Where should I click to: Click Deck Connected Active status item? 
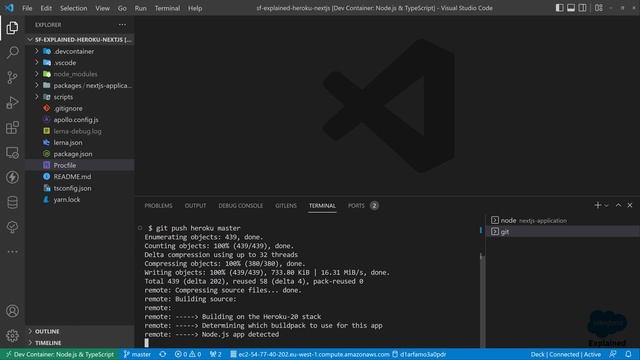point(566,354)
